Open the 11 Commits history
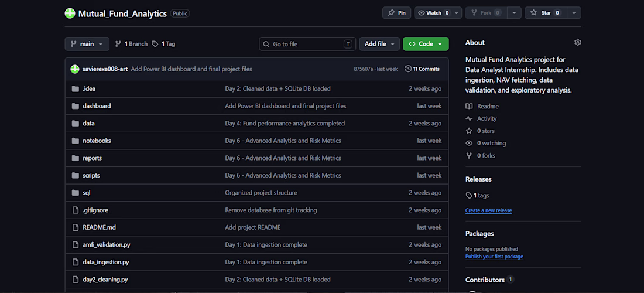The image size is (644, 293). [422, 69]
